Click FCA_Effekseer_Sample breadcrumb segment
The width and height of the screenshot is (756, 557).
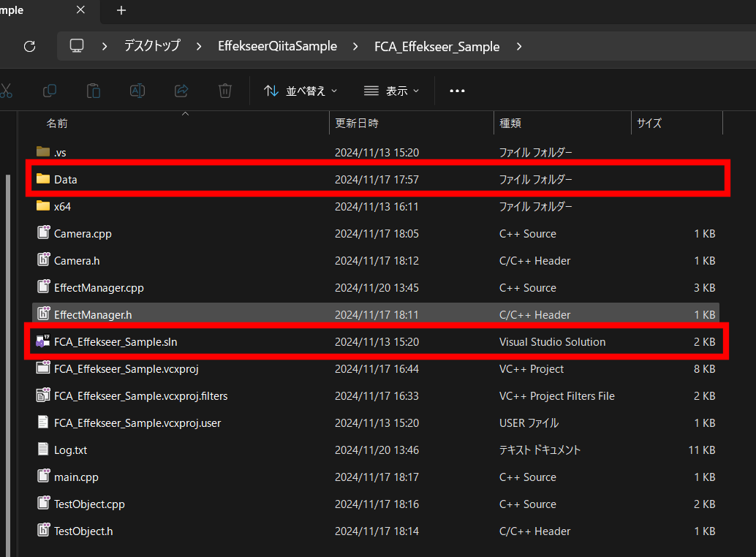[x=436, y=46]
